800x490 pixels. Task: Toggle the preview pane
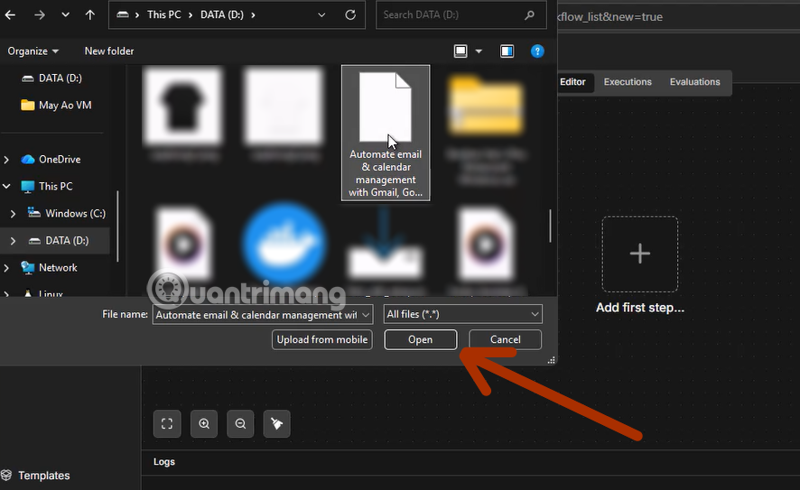pyautogui.click(x=507, y=51)
